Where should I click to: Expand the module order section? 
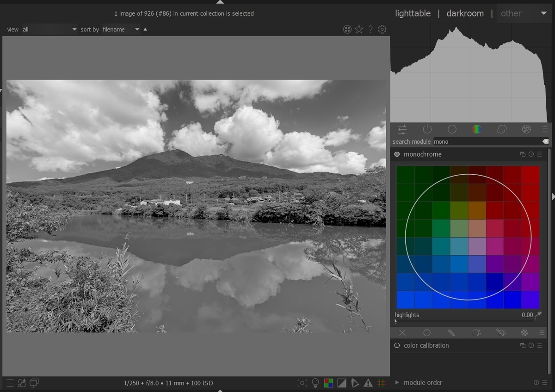[397, 383]
